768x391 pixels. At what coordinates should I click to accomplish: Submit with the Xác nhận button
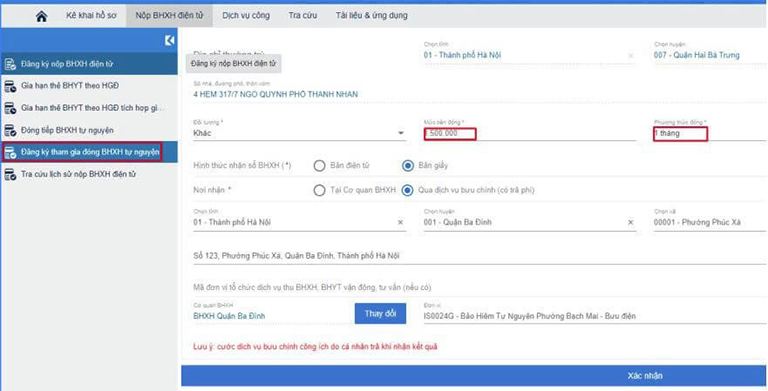[x=474, y=376]
